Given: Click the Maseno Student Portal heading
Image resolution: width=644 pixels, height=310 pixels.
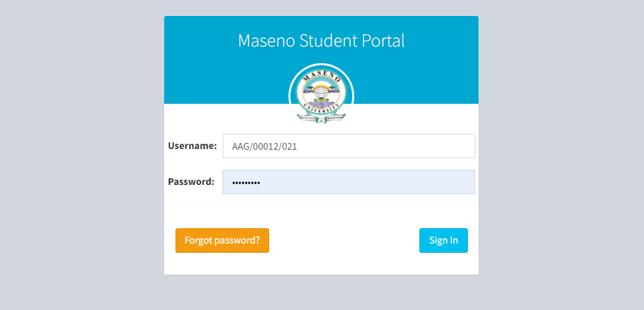Looking at the screenshot, I should (x=321, y=41).
